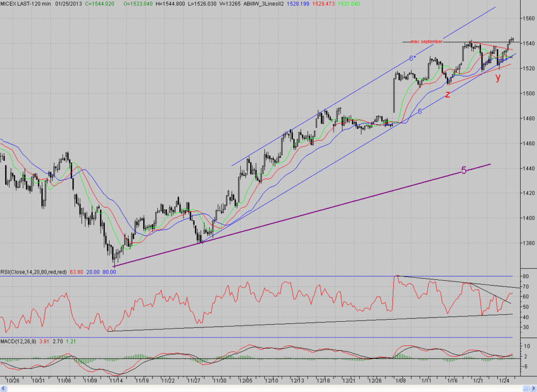Click the RSI(Close,14,20,80,red,red) indicator label
Screen dimensions: 537x392
point(34,272)
